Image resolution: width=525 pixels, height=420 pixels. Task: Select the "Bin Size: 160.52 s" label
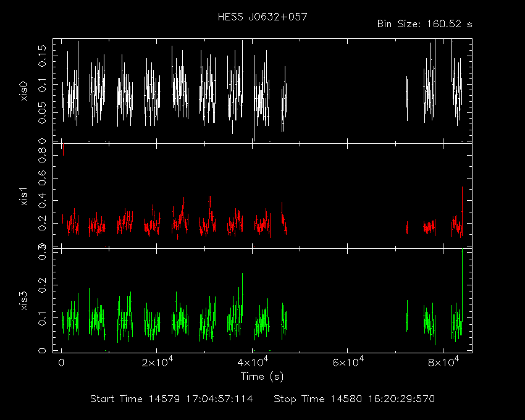coord(424,24)
